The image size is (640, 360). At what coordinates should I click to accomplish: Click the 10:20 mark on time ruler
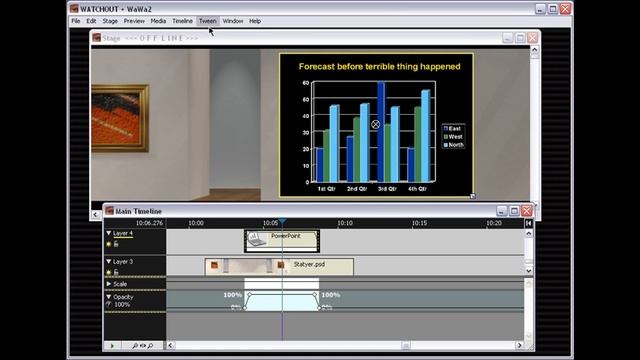point(494,223)
